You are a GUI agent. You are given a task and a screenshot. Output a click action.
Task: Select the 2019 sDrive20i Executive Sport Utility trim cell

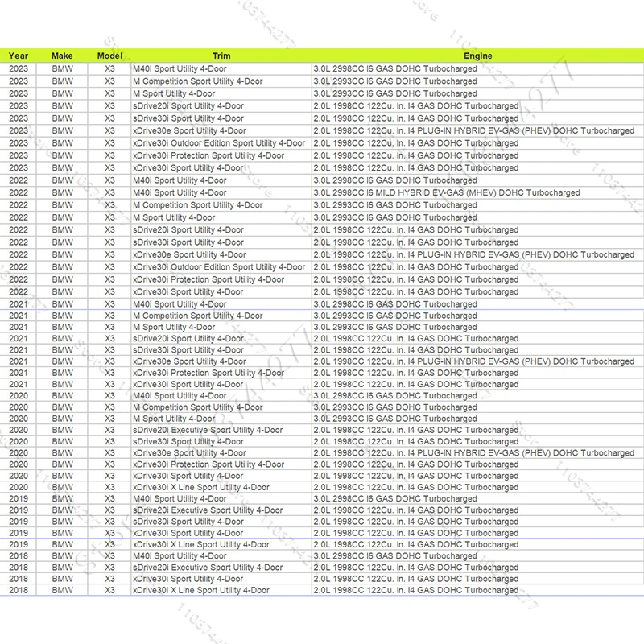pyautogui.click(x=221, y=510)
